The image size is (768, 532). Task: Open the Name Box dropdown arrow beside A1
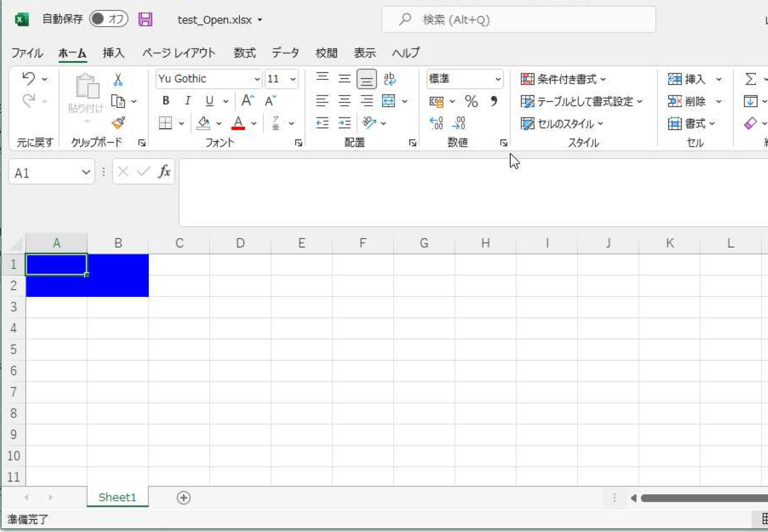pos(86,173)
